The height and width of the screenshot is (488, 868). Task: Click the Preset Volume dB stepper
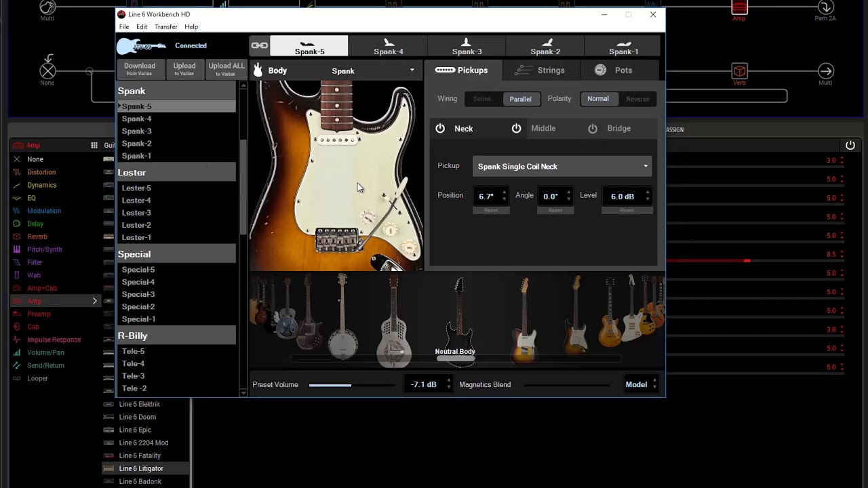click(448, 384)
